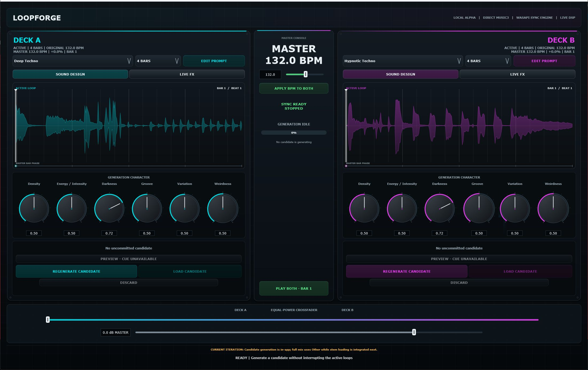
Task: Click the equal-power crossfader handle
Action: pyautogui.click(x=48, y=320)
